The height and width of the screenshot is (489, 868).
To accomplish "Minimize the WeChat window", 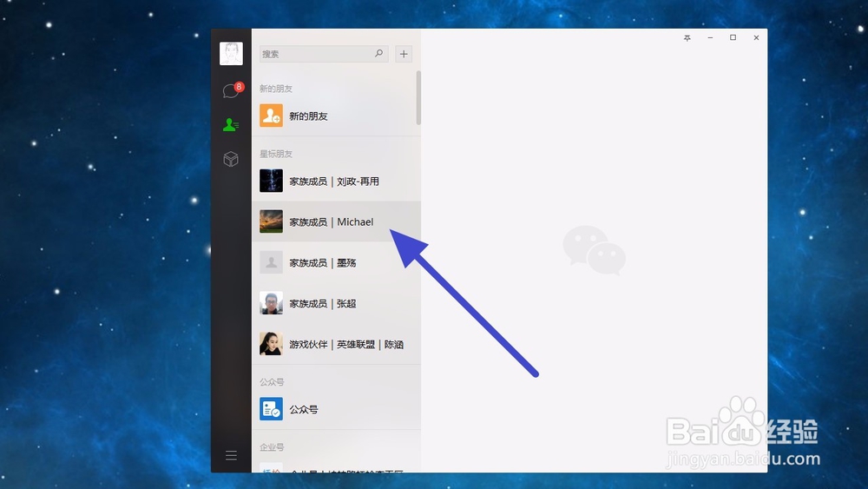I will click(710, 37).
